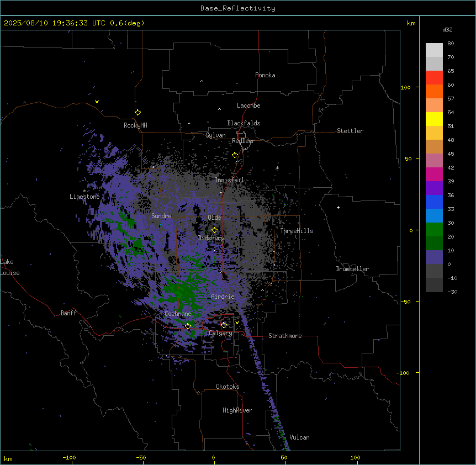The height and width of the screenshot is (465, 476).
Task: Select the Sundre label
Action: (x=161, y=216)
